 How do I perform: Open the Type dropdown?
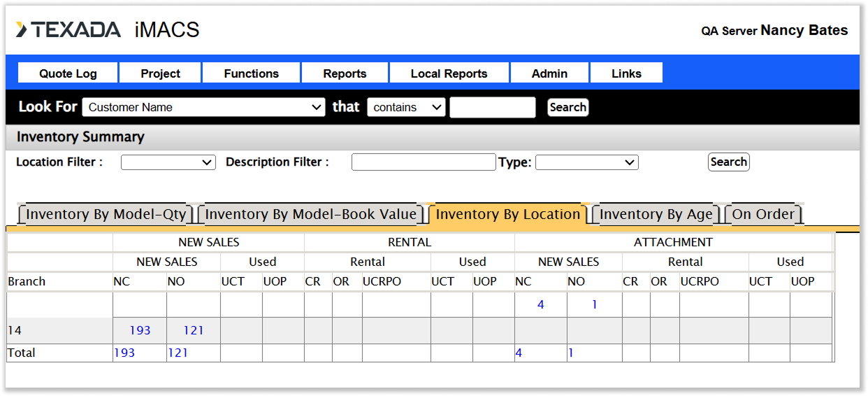[586, 162]
